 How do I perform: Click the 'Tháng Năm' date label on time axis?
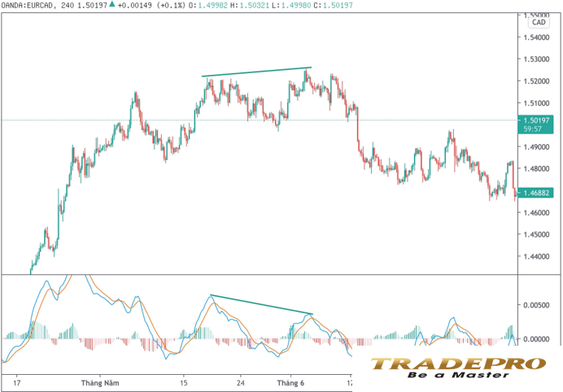[100, 383]
